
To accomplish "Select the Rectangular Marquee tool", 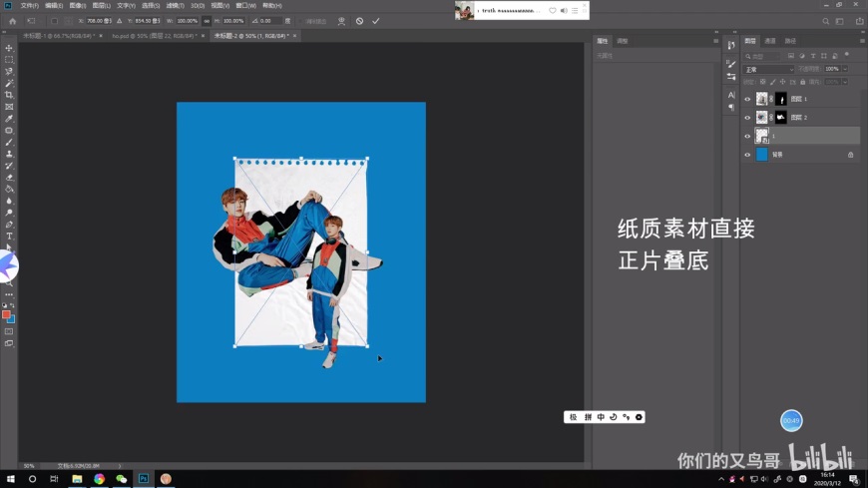I will click(9, 60).
